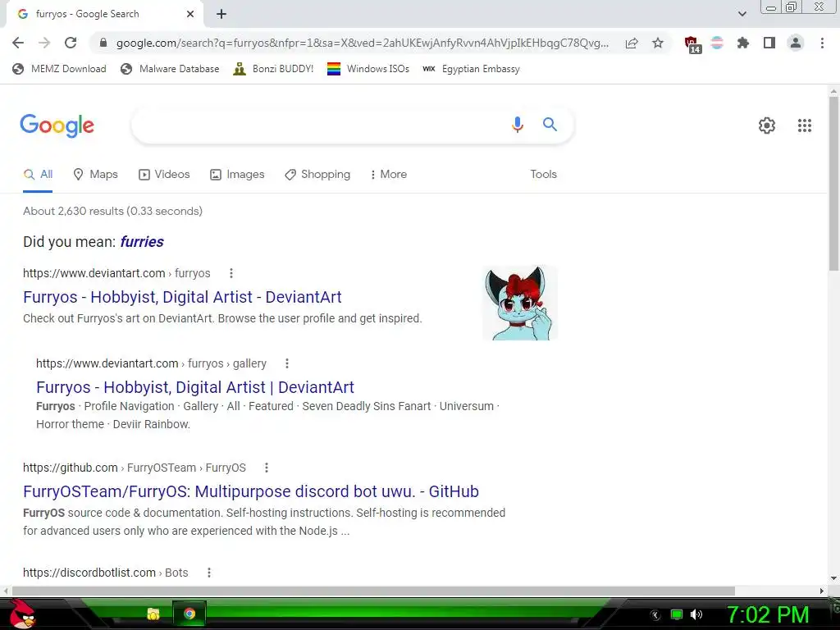Click the address bar URL
This screenshot has width=840, height=630.
coord(363,43)
